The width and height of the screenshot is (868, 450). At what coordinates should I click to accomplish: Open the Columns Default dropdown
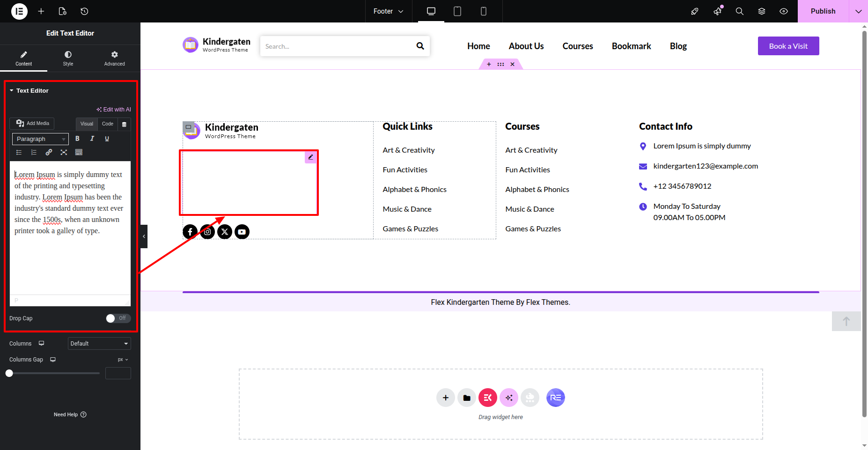pyautogui.click(x=99, y=344)
